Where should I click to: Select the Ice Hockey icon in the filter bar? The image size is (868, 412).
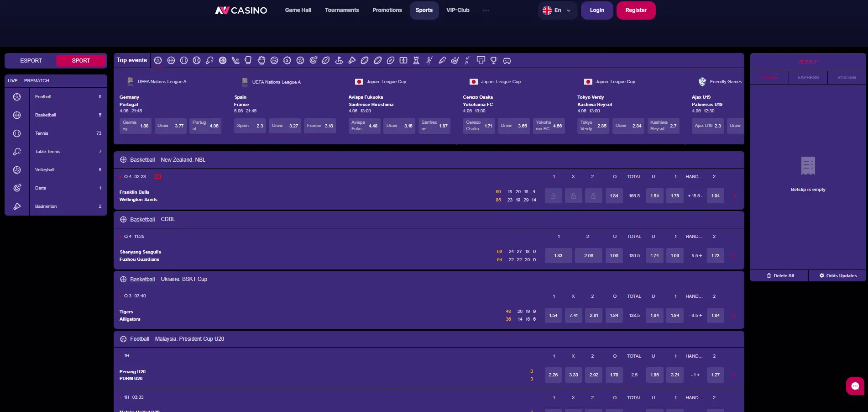[235, 60]
